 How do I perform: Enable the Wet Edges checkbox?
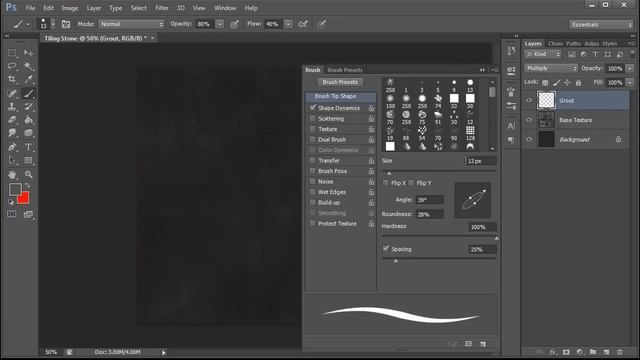(313, 192)
